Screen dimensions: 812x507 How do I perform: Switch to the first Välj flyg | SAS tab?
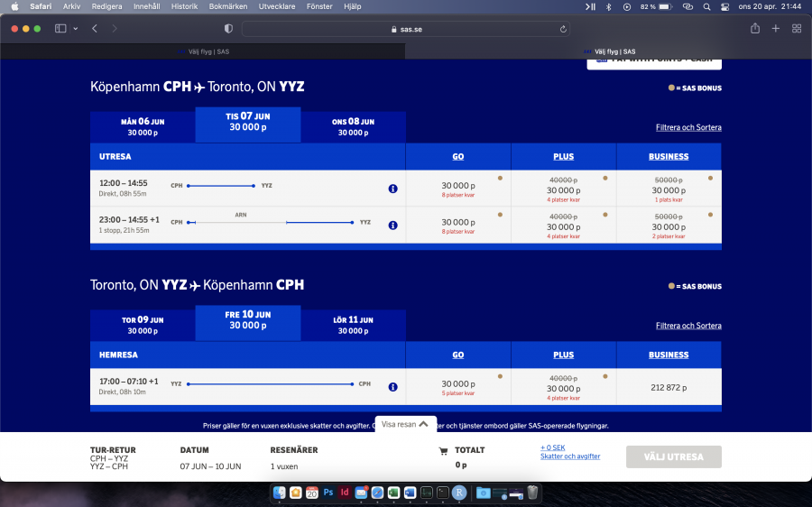203,51
